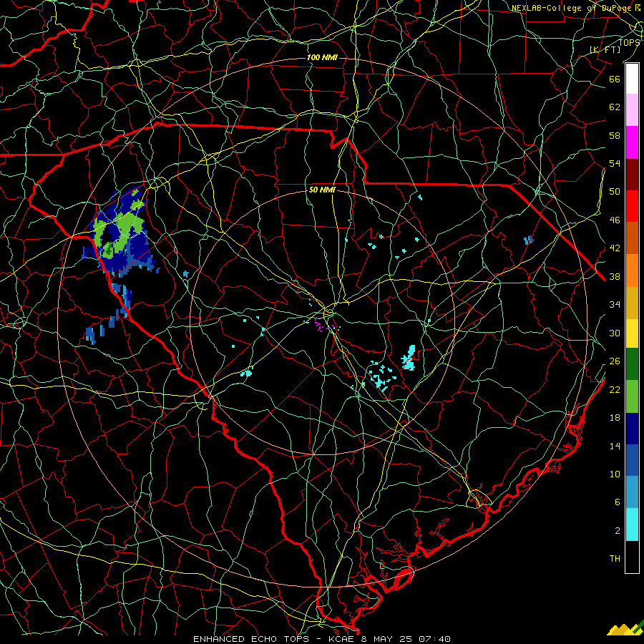Select the medium blue legend swatch
Image resolution: width=644 pixels, height=644 pixels.
click(632, 460)
